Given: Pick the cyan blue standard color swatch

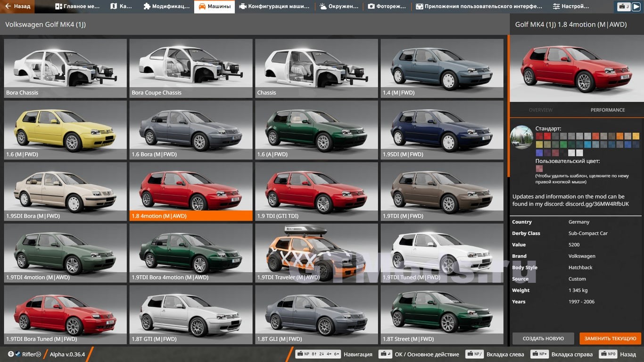Looking at the screenshot, I should coord(588,144).
